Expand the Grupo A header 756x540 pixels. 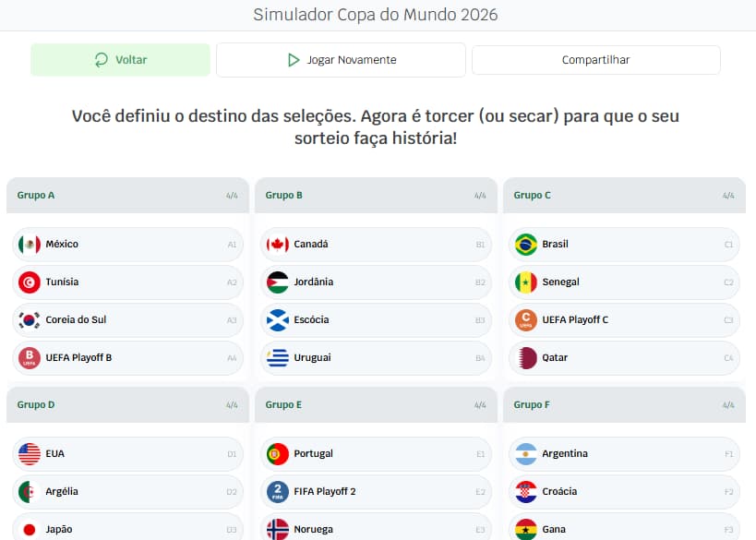[126, 195]
